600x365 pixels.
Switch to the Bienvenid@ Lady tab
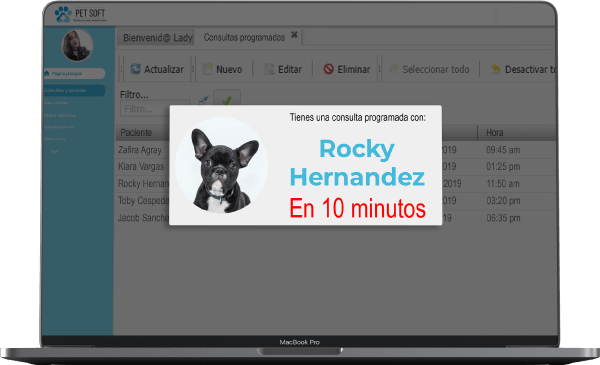click(157, 37)
